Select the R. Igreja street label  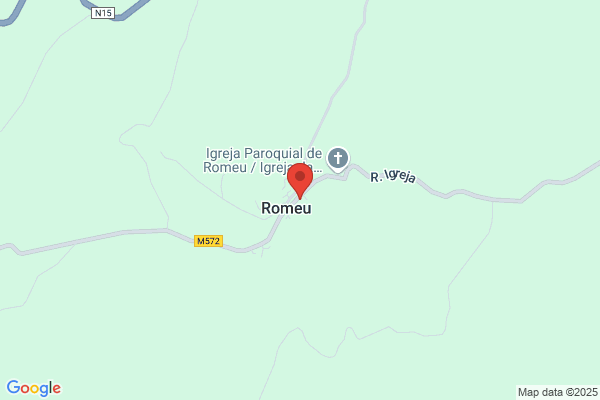393,176
